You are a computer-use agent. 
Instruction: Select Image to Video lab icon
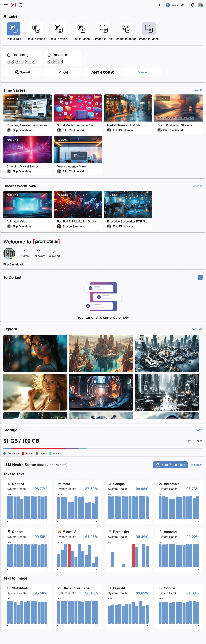(149, 29)
